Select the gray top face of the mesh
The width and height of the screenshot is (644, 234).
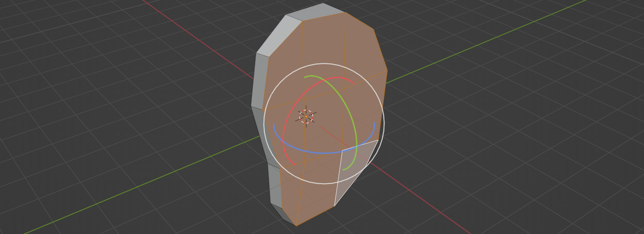click(314, 13)
